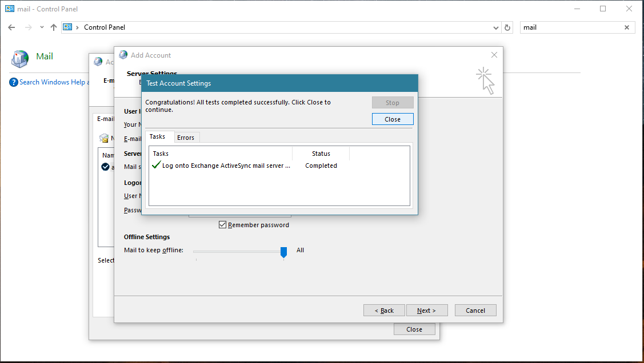
Task: Click the Status column header
Action: 321,154
